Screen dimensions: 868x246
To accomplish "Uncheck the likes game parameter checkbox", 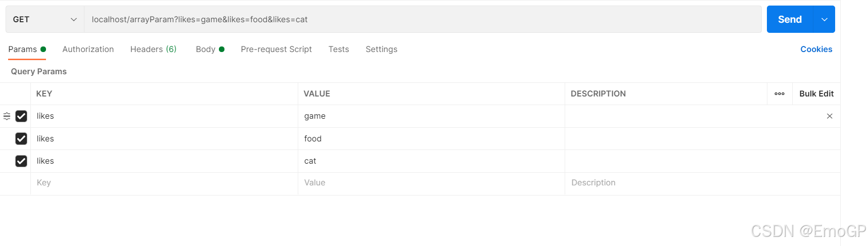I will (x=21, y=116).
